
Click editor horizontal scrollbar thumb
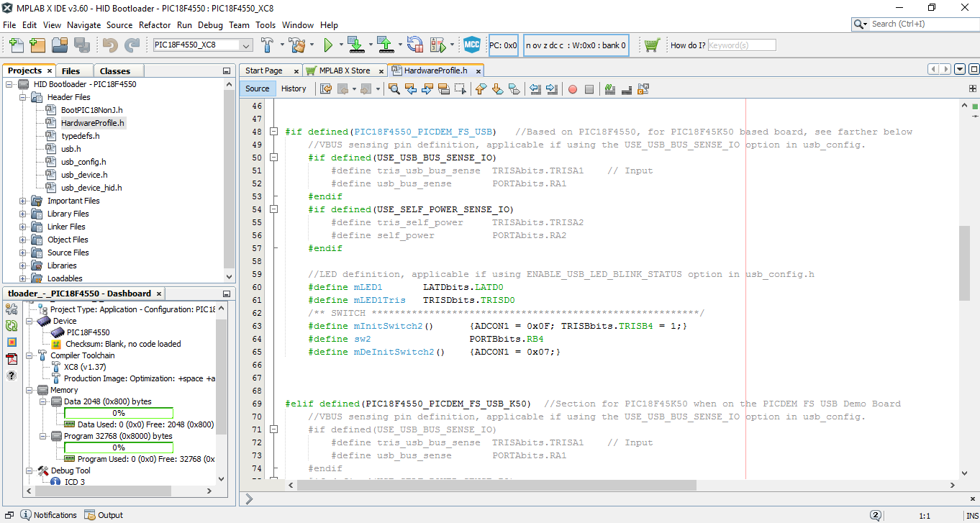coord(496,486)
